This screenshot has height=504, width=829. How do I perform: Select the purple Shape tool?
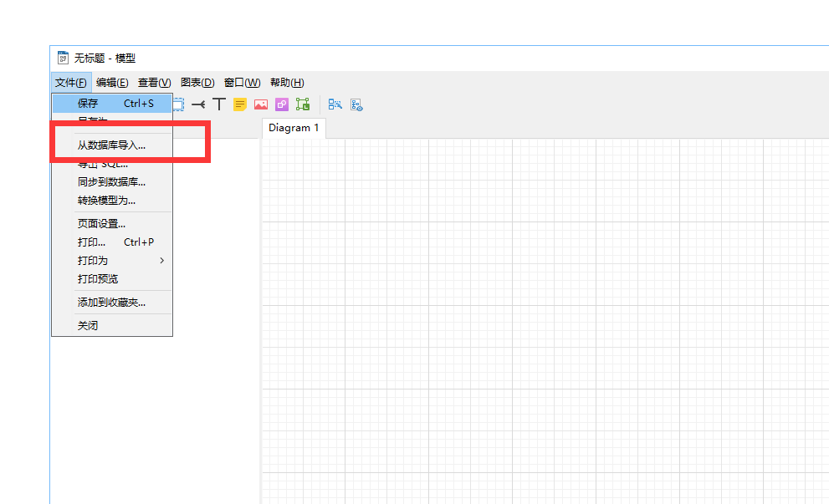point(282,104)
